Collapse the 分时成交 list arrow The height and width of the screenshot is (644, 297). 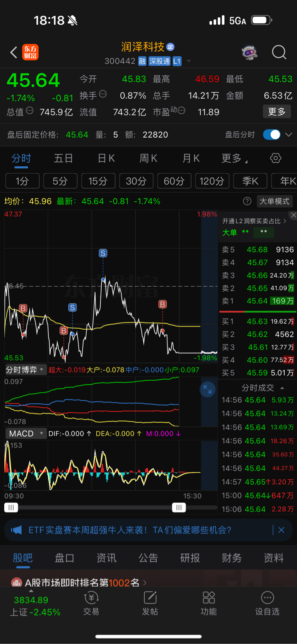pos(282,388)
